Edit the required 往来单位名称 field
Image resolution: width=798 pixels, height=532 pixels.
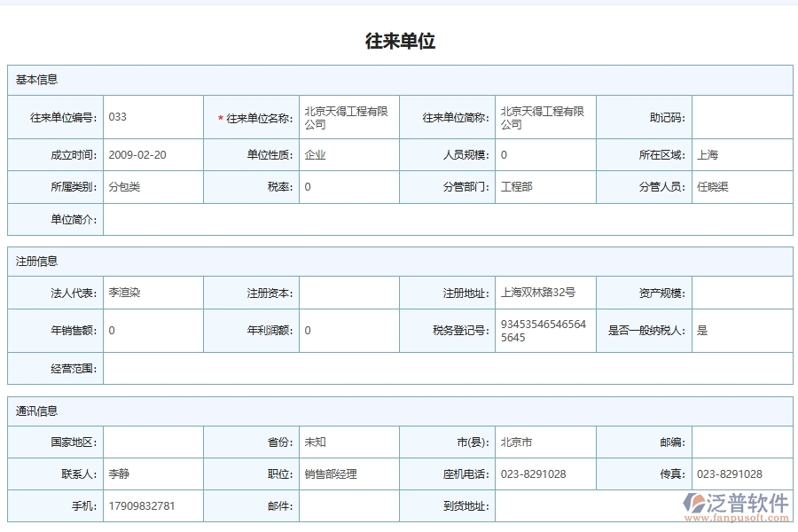coord(348,116)
